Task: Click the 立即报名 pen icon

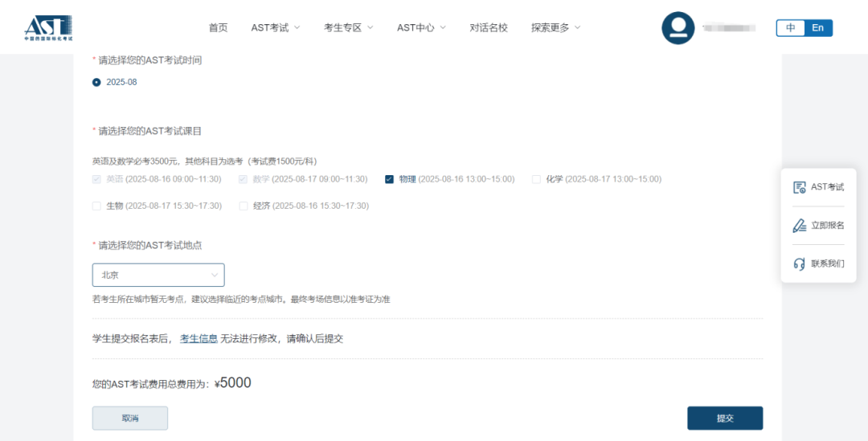Action: (x=800, y=226)
